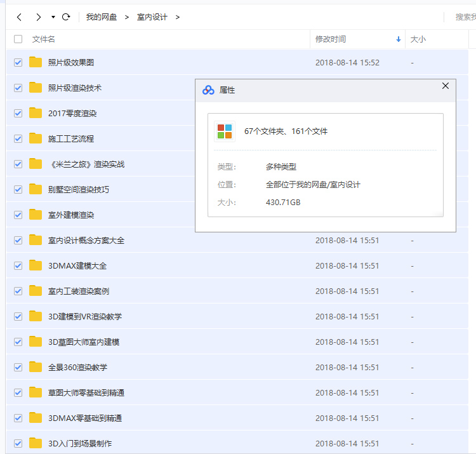Click the 多种类型 type value
The height and width of the screenshot is (454, 476).
(281, 167)
